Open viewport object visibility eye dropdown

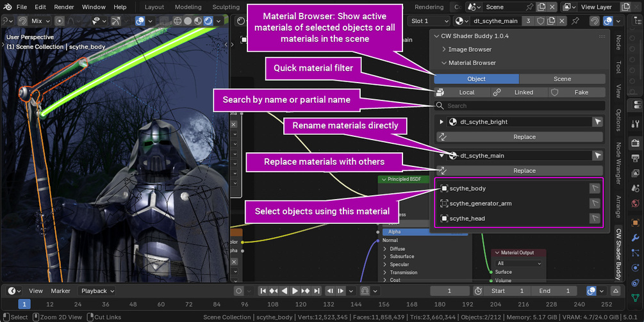coord(99,21)
